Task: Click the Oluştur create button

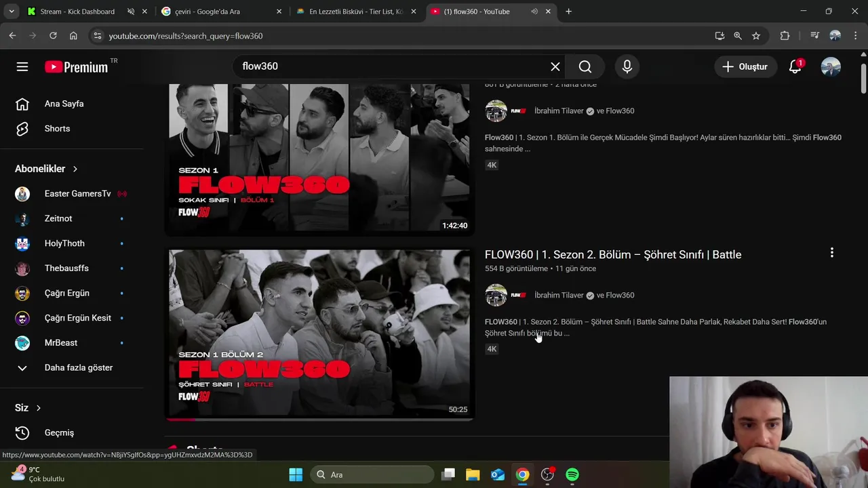Action: (745, 66)
